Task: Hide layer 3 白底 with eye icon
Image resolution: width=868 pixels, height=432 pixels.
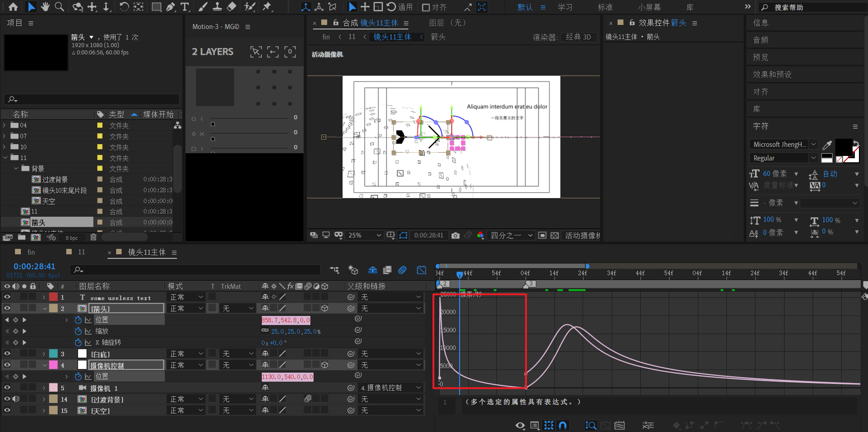Action: pyautogui.click(x=7, y=354)
